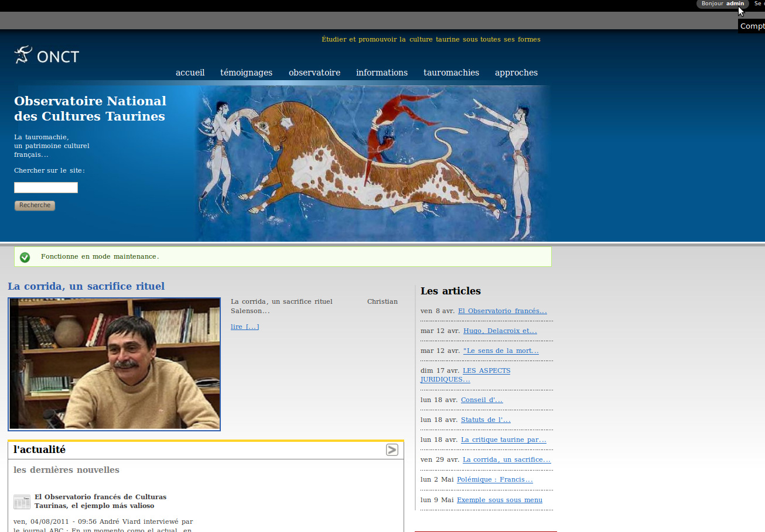765x532 pixels.
Task: Select the tauromachies menu item
Action: click(451, 73)
